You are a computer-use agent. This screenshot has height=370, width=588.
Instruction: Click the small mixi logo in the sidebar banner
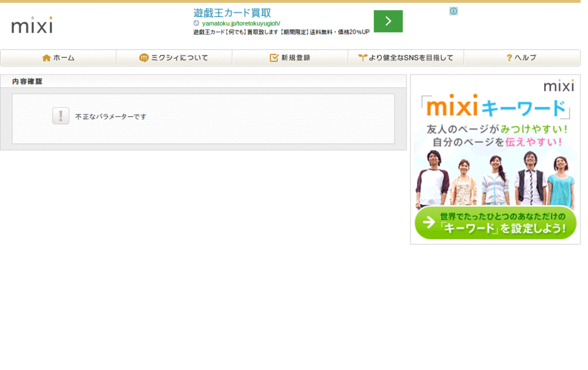tap(559, 85)
